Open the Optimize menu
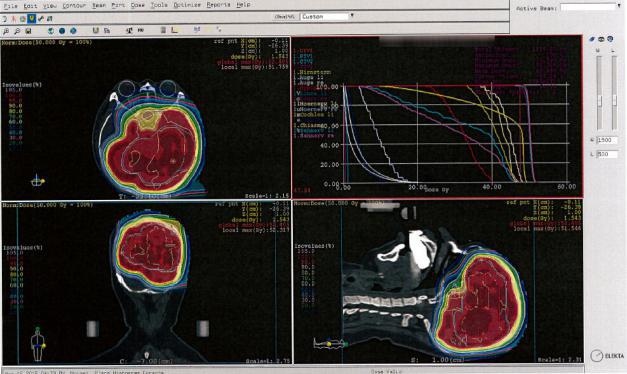The image size is (627, 374). tap(187, 5)
